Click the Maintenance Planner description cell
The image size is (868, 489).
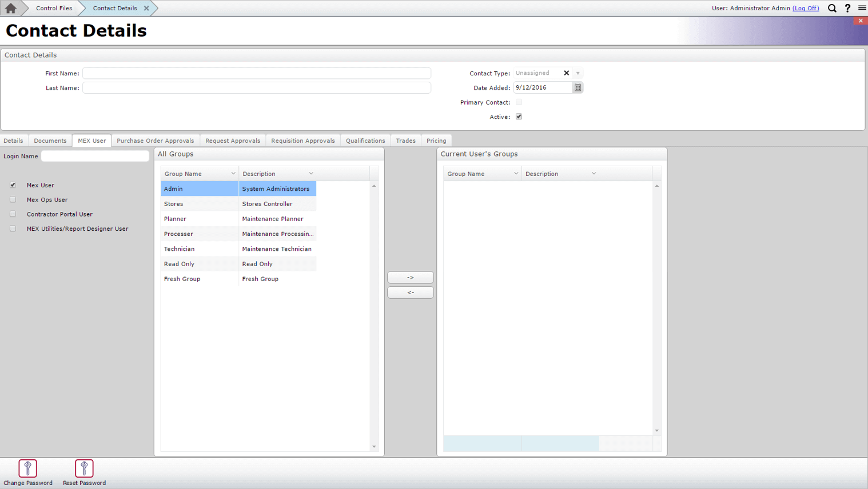(277, 219)
